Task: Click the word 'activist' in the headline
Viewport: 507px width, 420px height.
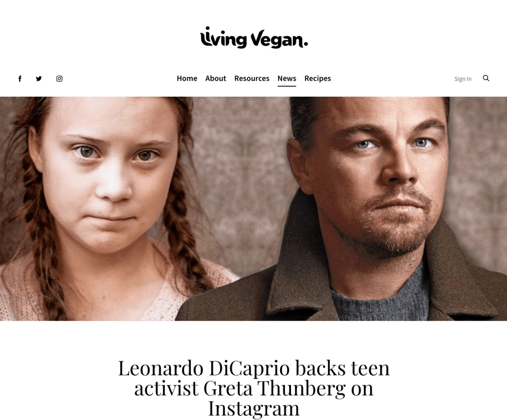Action: pyautogui.click(x=166, y=388)
